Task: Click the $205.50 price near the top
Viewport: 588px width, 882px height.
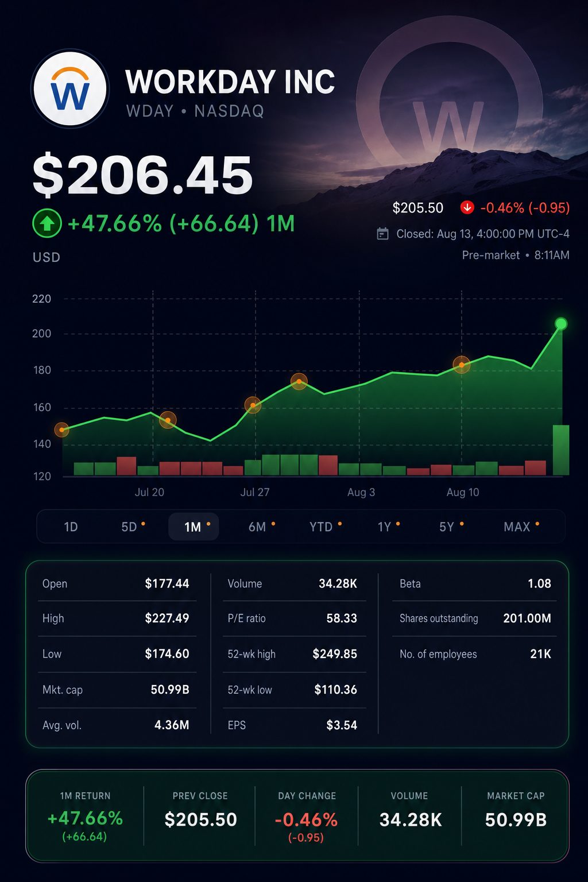Action: coord(417,208)
